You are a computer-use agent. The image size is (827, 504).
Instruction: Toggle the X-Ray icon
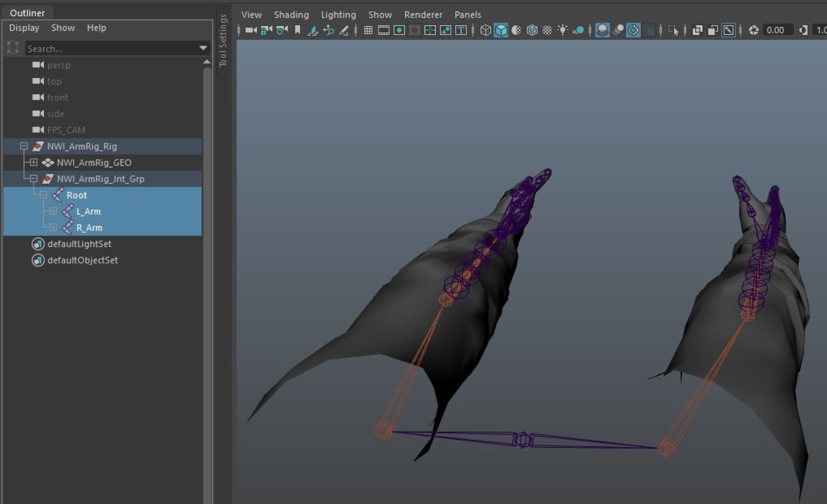tap(698, 30)
